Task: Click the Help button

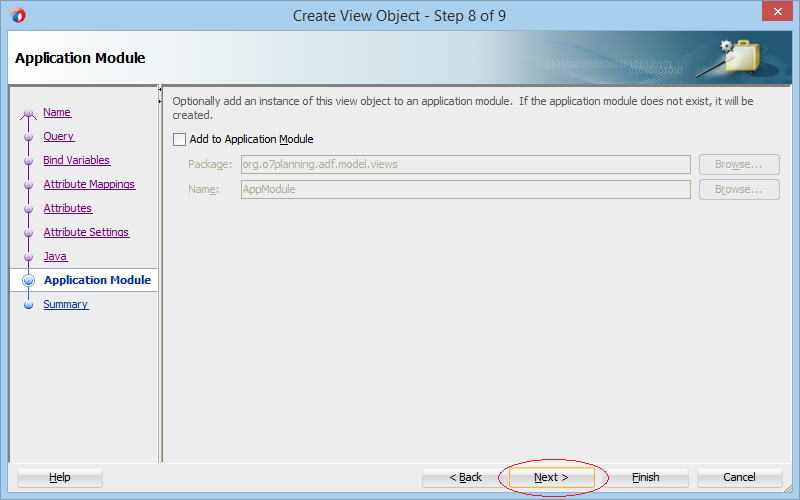Action: (60, 478)
